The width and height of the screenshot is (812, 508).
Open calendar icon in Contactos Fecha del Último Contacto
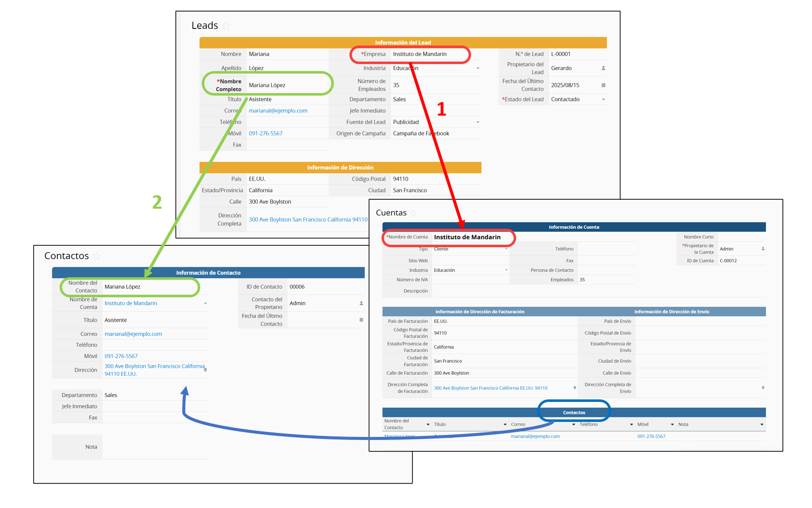(361, 320)
